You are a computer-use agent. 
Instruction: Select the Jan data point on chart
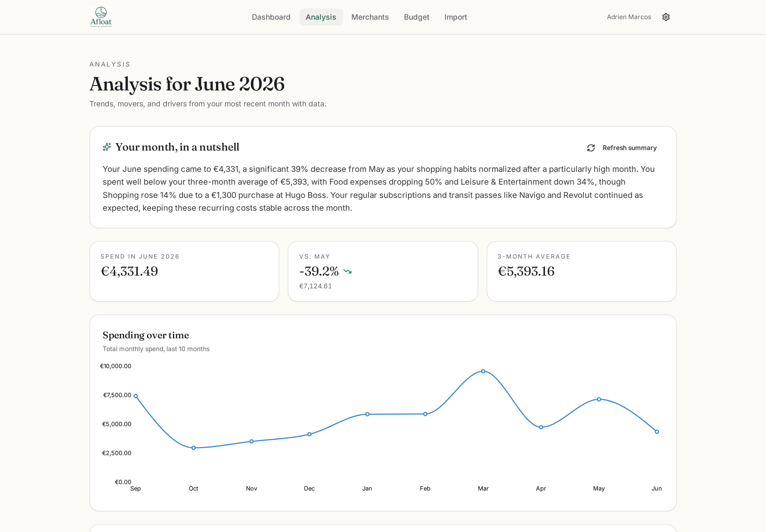pyautogui.click(x=367, y=414)
